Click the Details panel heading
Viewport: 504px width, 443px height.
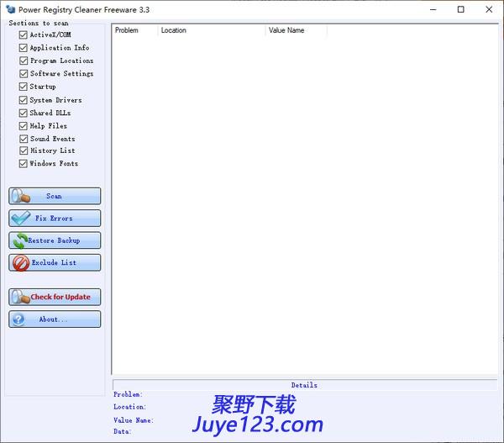(x=304, y=385)
